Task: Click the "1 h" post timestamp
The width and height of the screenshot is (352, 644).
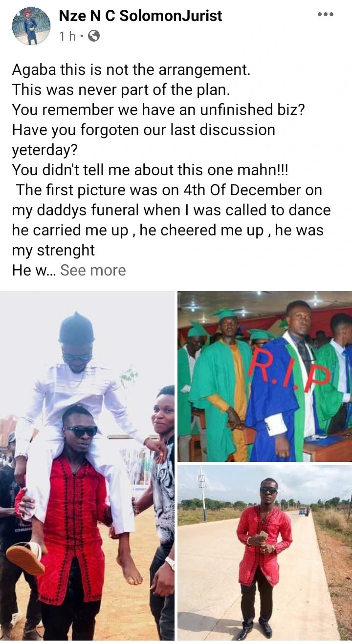Action: [67, 36]
